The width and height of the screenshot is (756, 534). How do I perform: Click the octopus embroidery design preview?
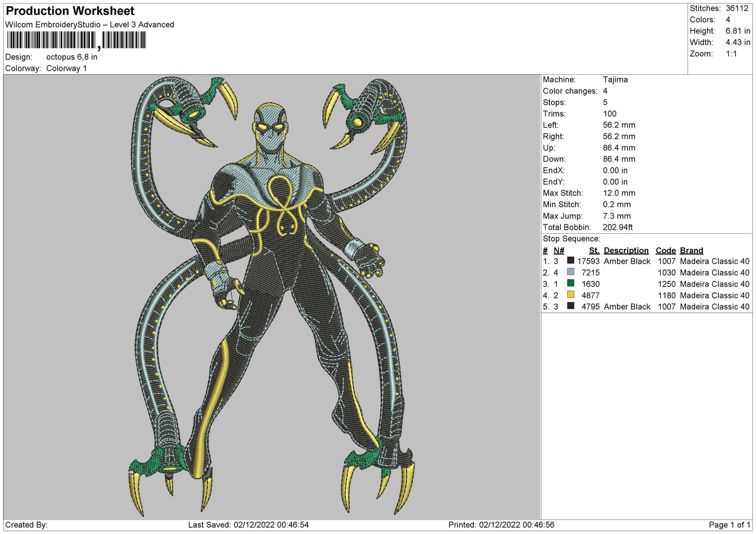click(272, 297)
